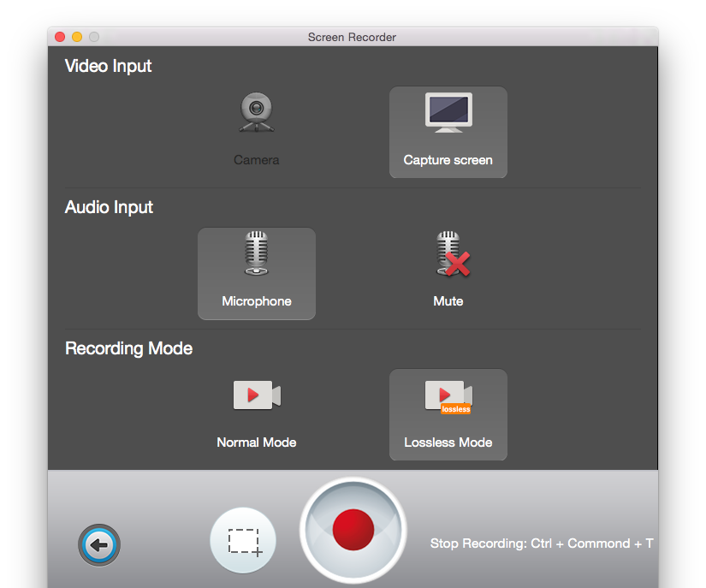Toggle Lossless recording mode on
The height and width of the screenshot is (588, 706).
(x=448, y=415)
